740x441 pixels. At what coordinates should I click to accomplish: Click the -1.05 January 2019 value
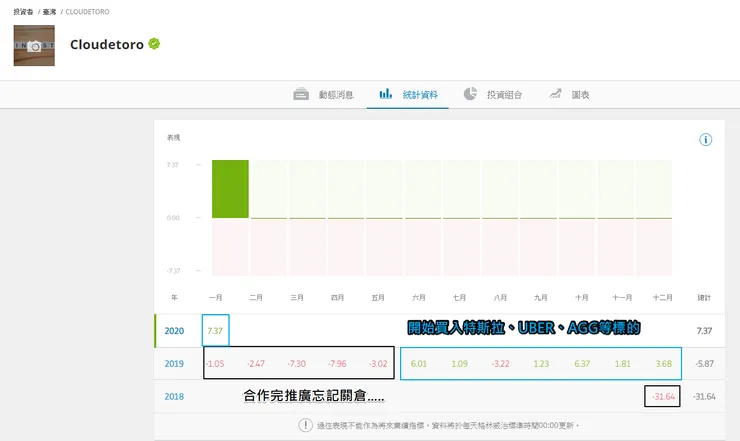pyautogui.click(x=215, y=364)
